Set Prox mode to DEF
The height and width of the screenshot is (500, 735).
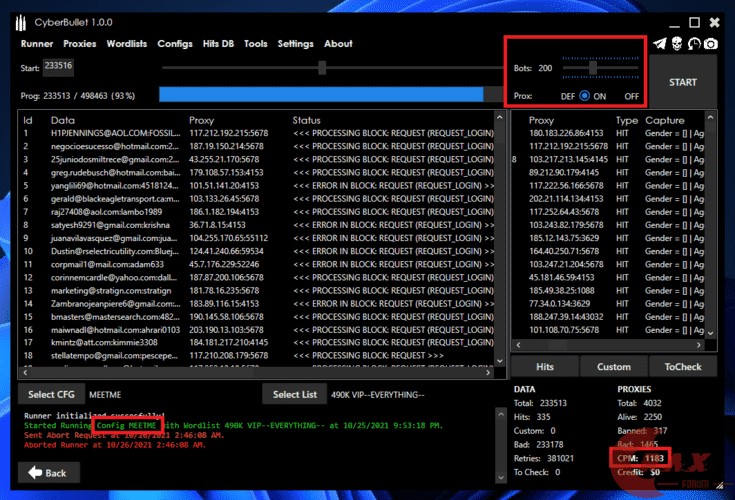point(568,96)
